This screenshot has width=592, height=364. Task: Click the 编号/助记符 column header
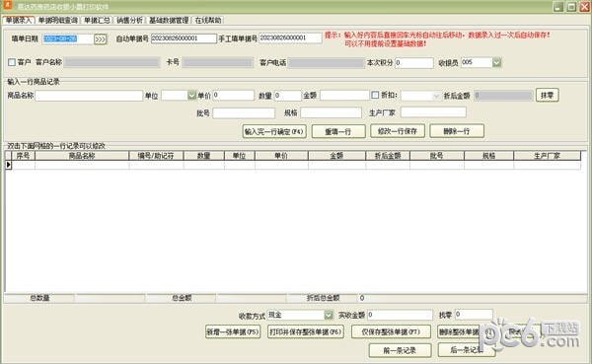coord(156,156)
